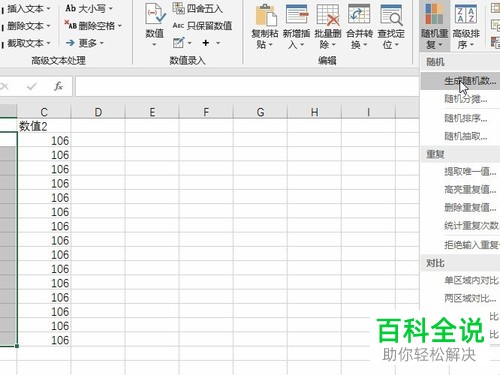Expand dropdown arrow under 数值 button
The width and height of the screenshot is (500, 375).
154,44
